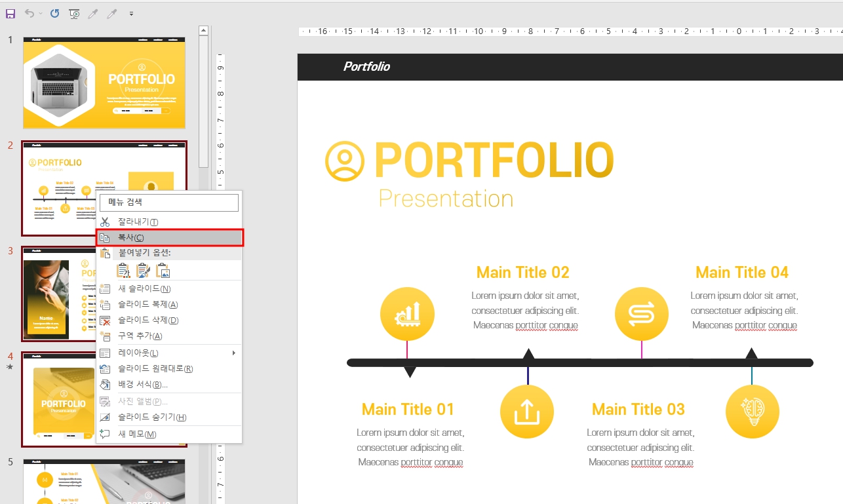Start slideshow from beginning icon

coord(74,13)
